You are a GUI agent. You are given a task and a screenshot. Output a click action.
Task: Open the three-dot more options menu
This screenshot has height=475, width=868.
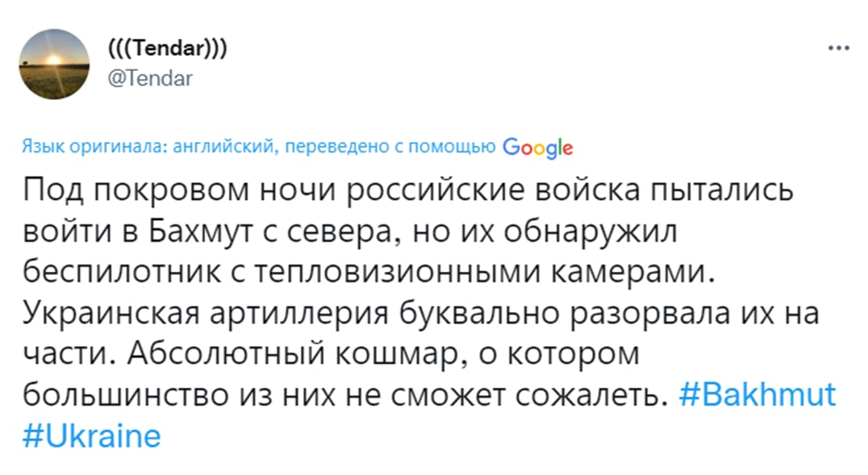pos(838,48)
